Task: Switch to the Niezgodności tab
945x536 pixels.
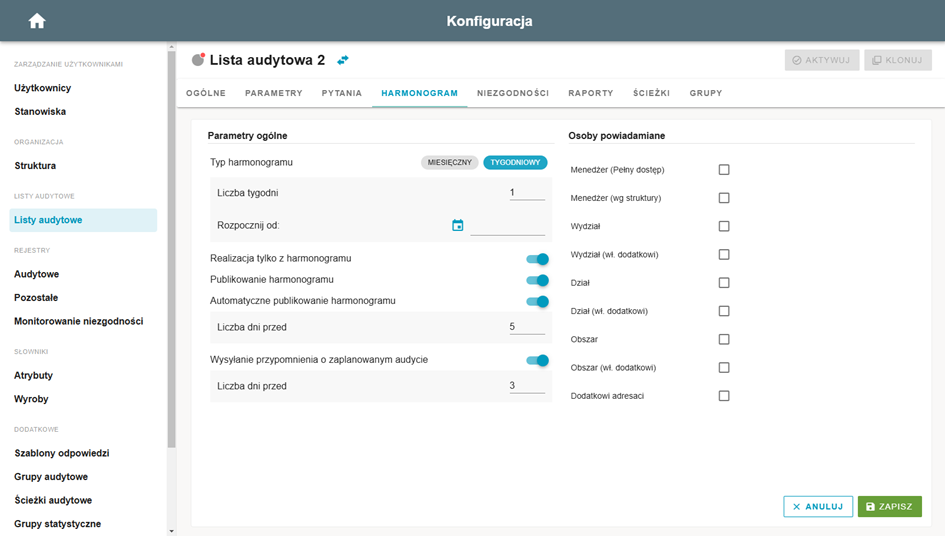Action: [513, 93]
